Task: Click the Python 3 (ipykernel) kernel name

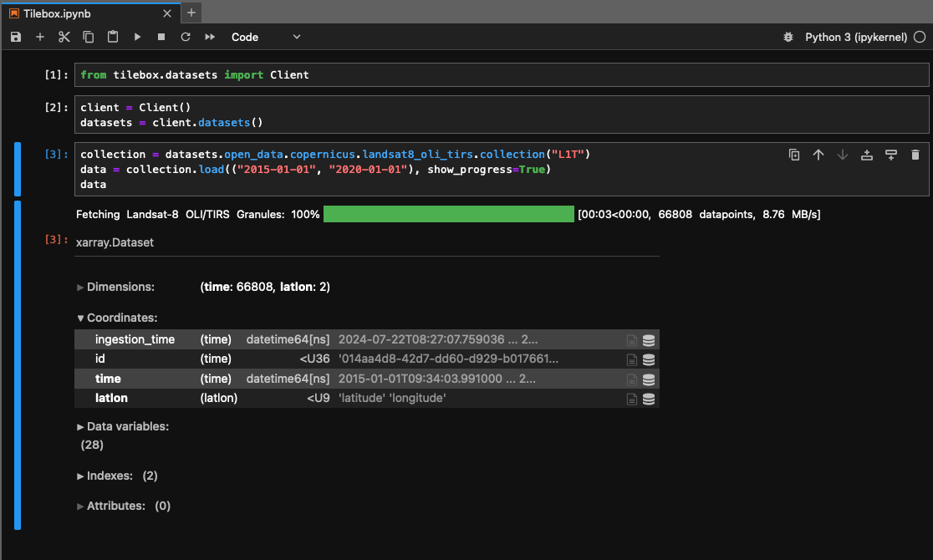Action: click(x=855, y=37)
